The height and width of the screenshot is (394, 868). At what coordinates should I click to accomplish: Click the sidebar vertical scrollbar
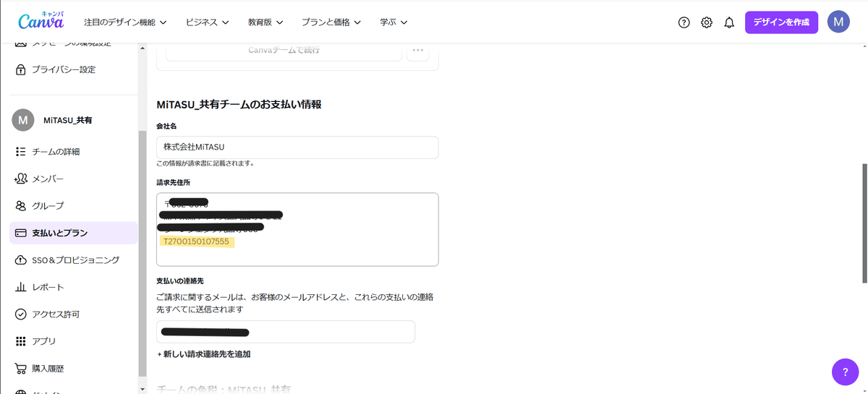[x=142, y=253]
